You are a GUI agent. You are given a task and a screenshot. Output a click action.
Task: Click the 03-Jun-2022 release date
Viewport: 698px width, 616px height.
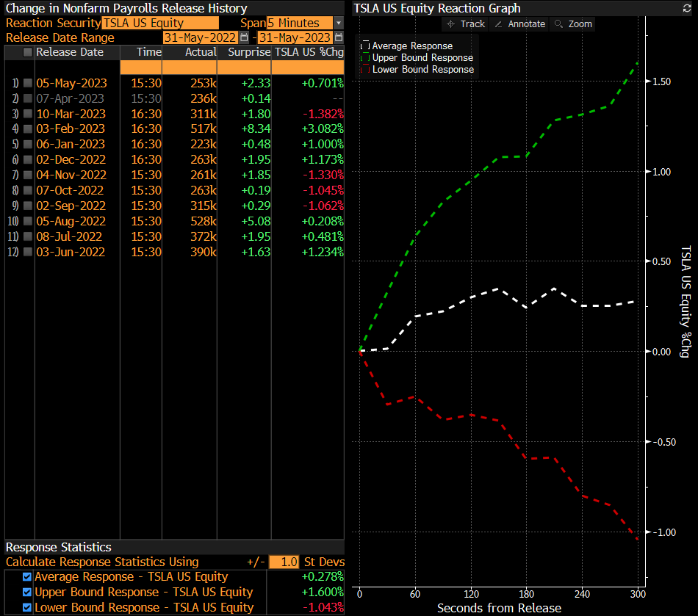coord(71,252)
